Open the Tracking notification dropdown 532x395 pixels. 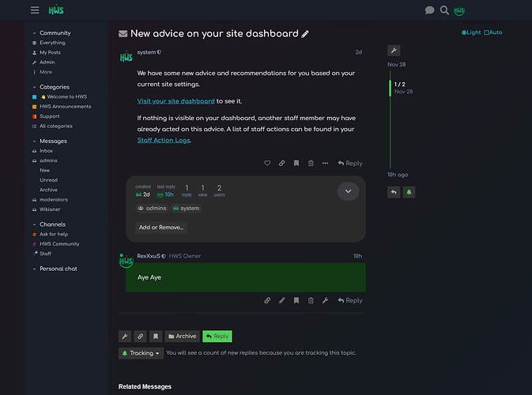tap(141, 353)
